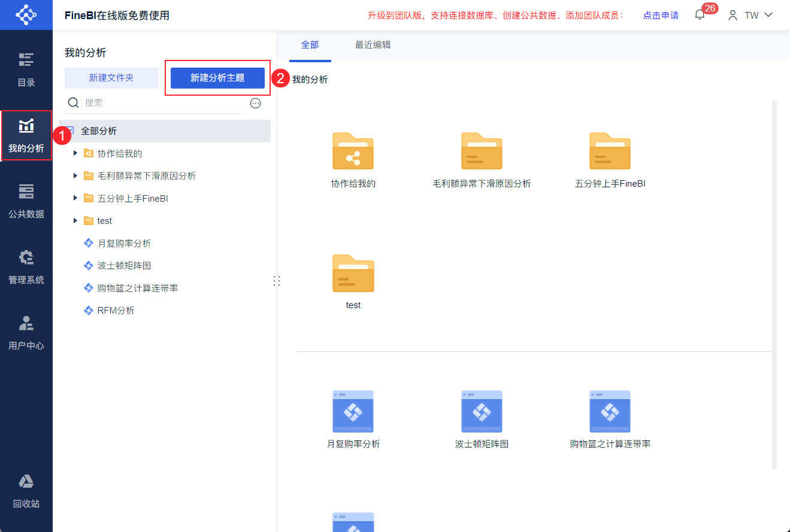Click the red 升级到团队版 upgrade notice text
The height and width of the screenshot is (532, 790).
(x=496, y=16)
